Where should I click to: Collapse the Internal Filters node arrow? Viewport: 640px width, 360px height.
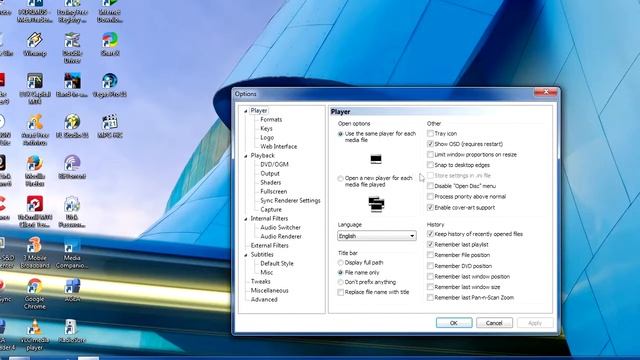tap(246, 219)
